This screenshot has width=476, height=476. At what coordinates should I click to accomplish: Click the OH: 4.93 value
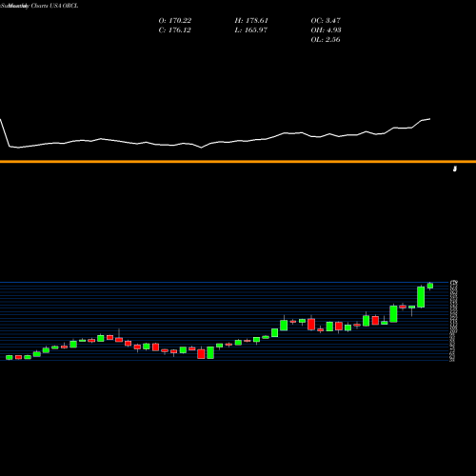(326, 30)
